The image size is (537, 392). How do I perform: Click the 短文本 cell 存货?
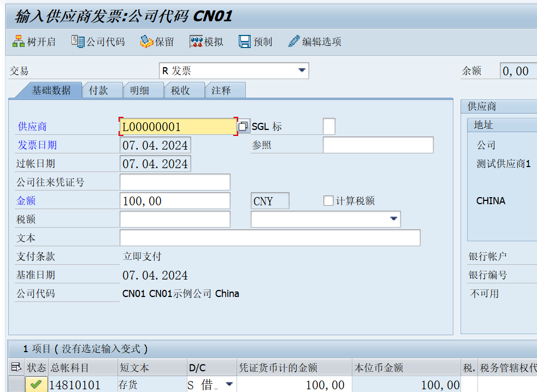[x=152, y=385]
